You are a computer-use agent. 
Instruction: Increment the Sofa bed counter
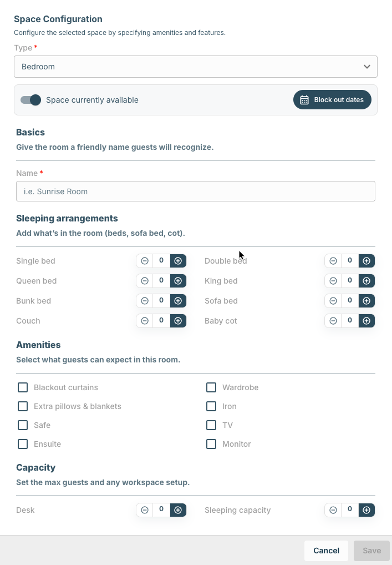coord(366,300)
